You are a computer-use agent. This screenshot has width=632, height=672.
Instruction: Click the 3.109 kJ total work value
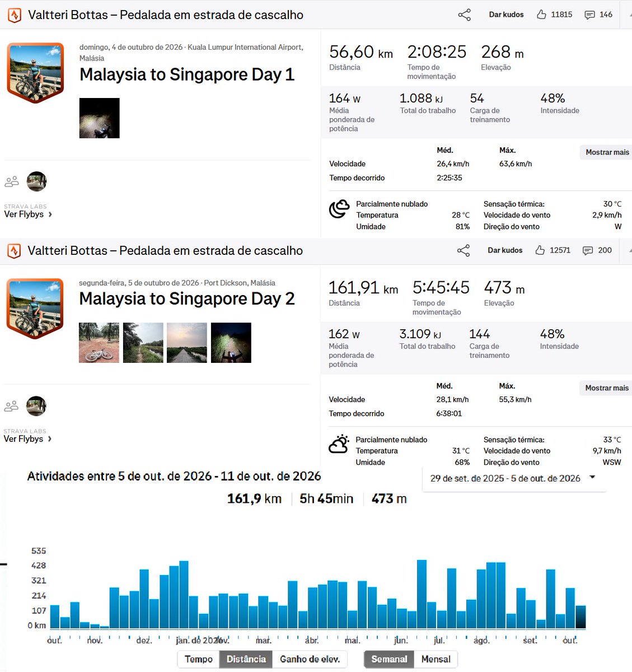420,334
